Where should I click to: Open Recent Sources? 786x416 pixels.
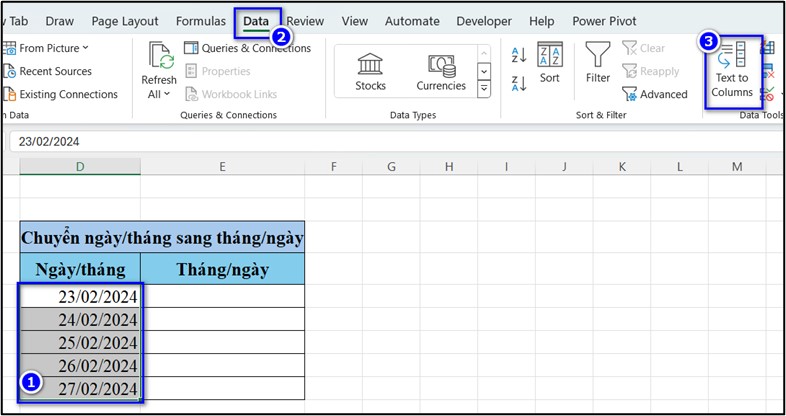click(48, 71)
